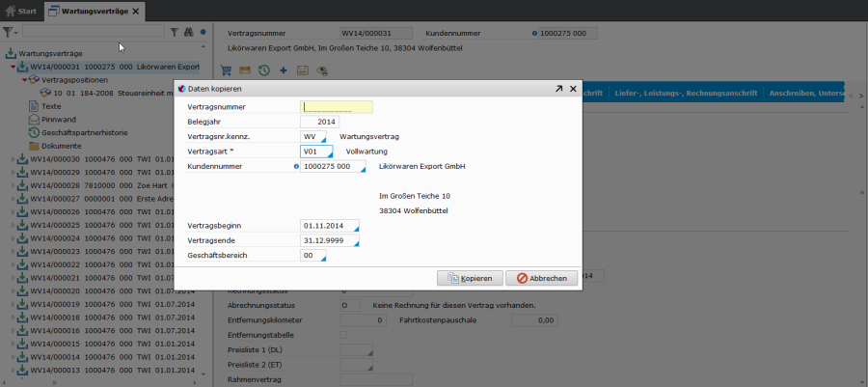Viewport: 868px width, 387px height.
Task: Open the Geschäftsbereich 00 dropdown
Action: [x=323, y=259]
